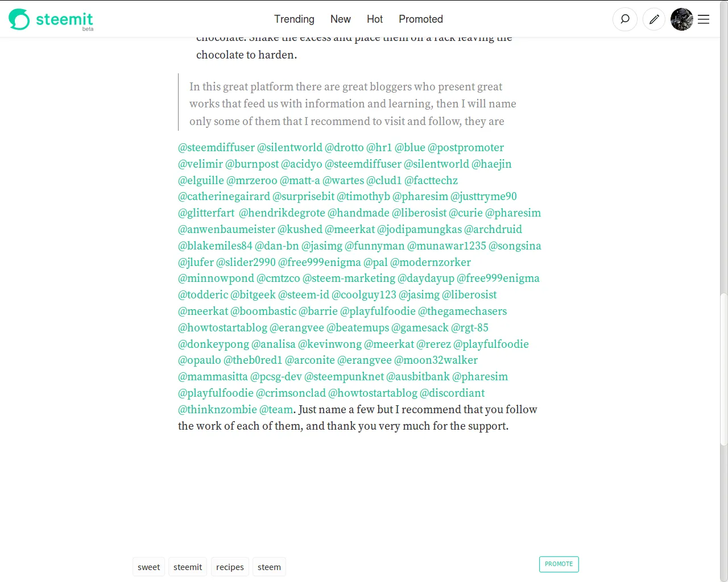Viewport: 728px width, 582px height.
Task: Switch to the New tab
Action: [x=340, y=19]
